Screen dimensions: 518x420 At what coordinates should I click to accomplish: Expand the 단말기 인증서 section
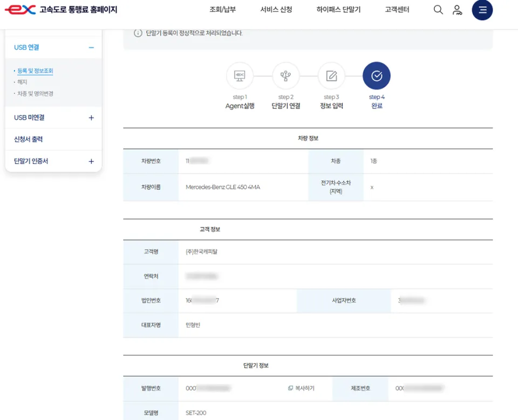pos(91,161)
